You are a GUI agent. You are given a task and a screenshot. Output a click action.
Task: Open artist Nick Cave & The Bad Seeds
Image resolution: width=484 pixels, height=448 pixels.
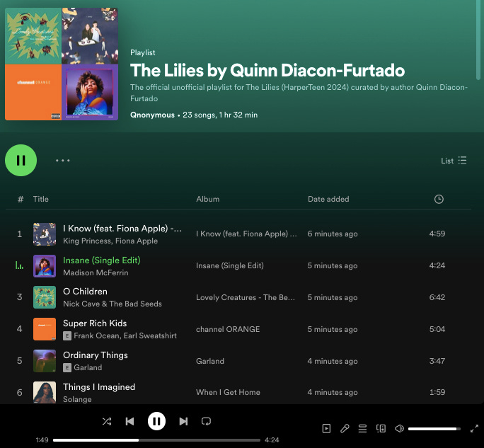113,304
